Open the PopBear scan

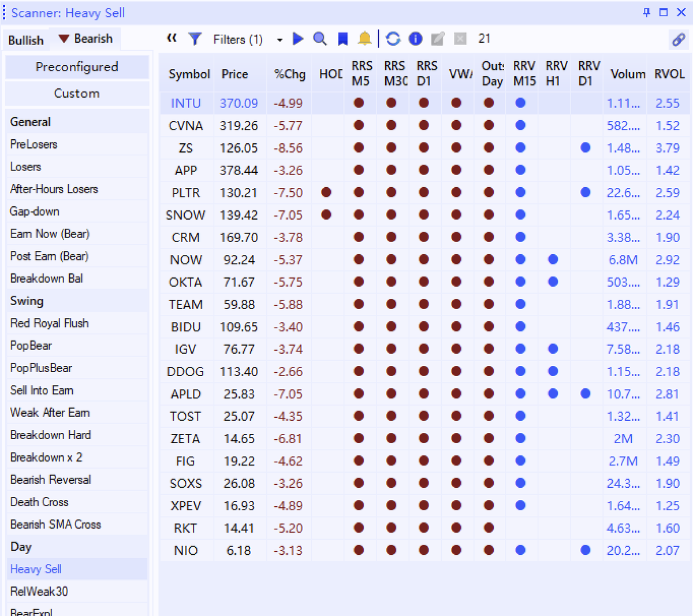point(77,346)
